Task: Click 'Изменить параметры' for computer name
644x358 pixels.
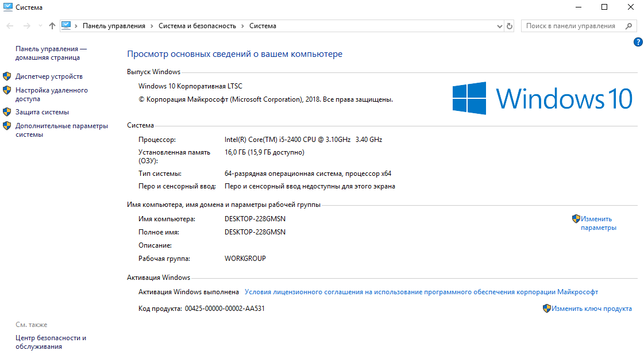Action: click(597, 223)
